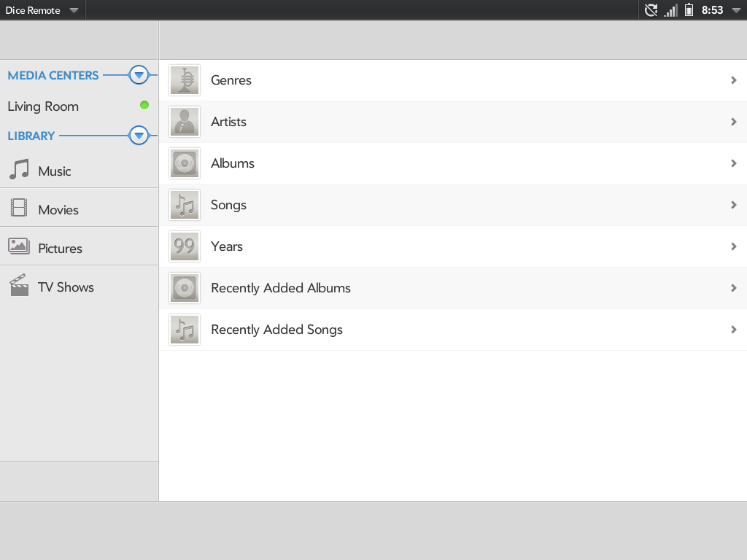Click the Years 99 icon

(x=185, y=246)
